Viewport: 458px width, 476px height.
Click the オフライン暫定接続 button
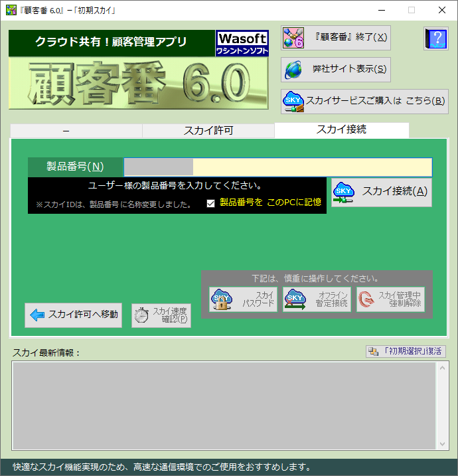tap(317, 299)
